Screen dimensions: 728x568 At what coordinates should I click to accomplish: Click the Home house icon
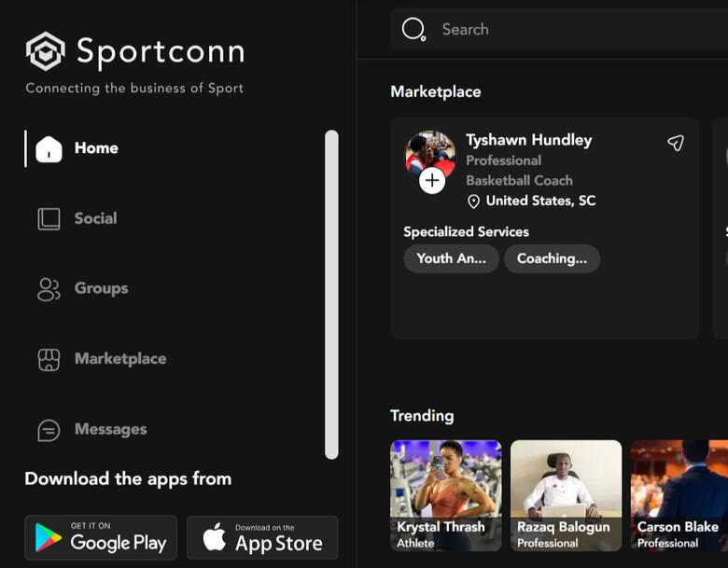(x=49, y=148)
